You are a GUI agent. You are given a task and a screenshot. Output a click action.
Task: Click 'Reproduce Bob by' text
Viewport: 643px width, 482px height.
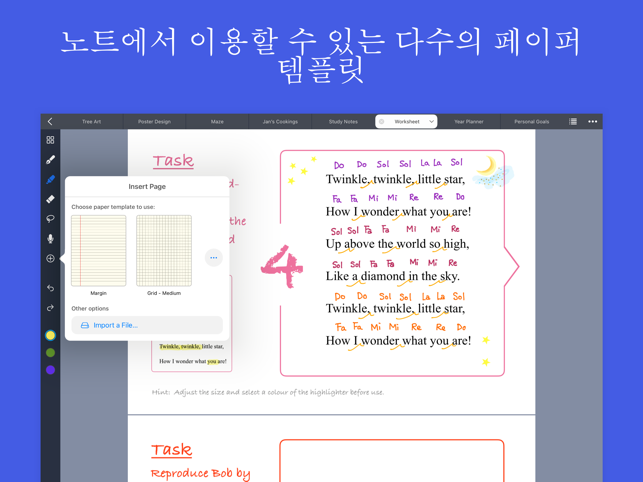tap(200, 474)
